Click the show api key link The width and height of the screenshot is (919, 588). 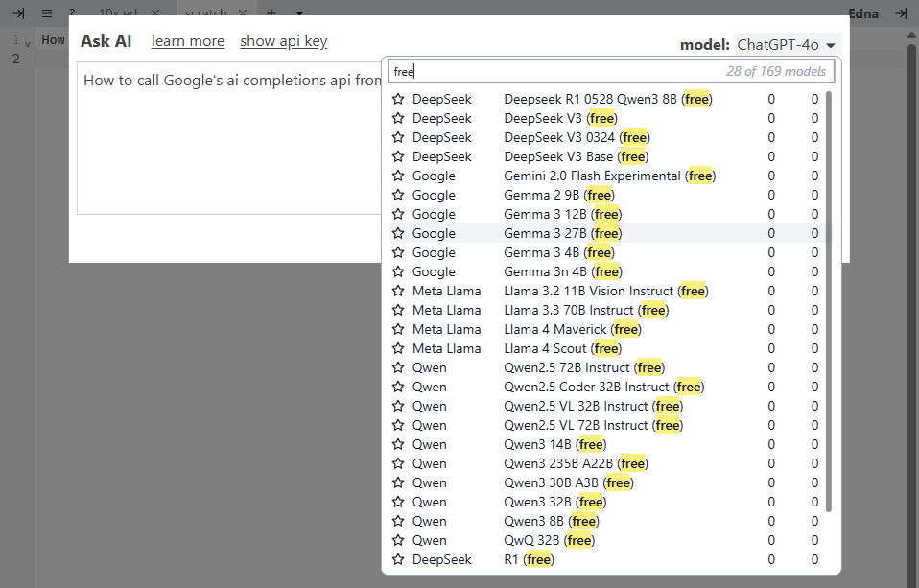284,41
